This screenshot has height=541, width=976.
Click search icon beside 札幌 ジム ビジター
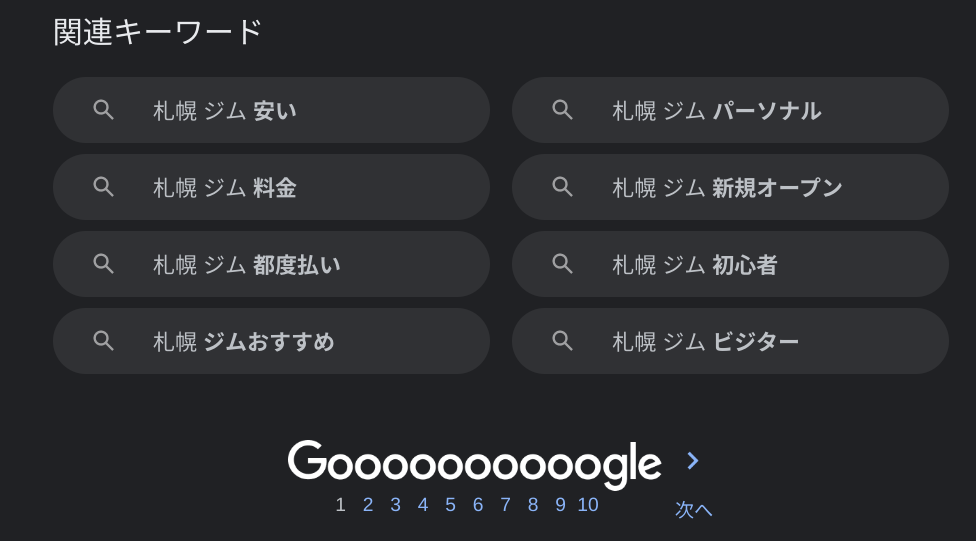[x=562, y=341]
